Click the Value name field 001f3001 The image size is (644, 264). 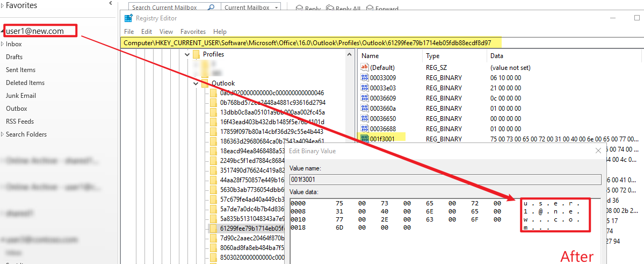pyautogui.click(x=445, y=179)
